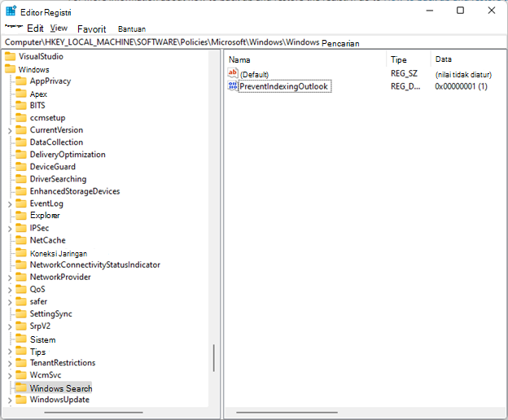Image resolution: width=508 pixels, height=420 pixels.
Task: Click the tree pane vertical scrollbar thumb
Action: 213,358
